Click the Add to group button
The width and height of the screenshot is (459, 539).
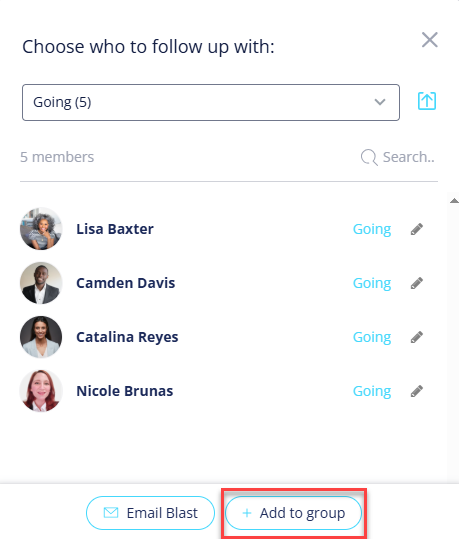pos(294,513)
